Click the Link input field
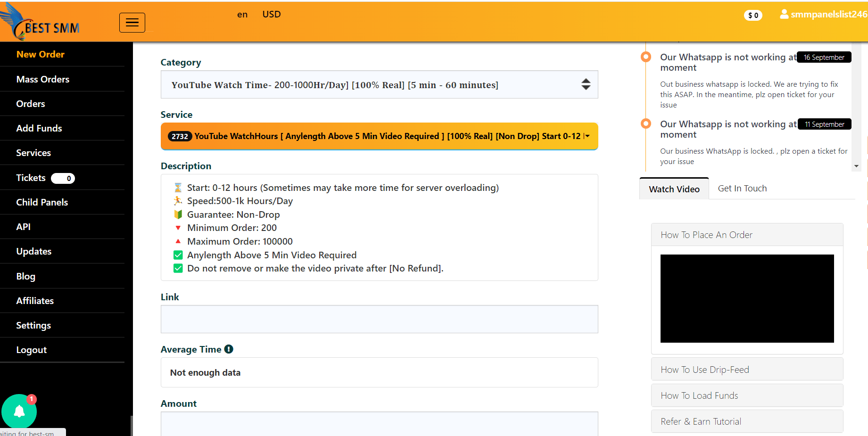 pyautogui.click(x=379, y=319)
